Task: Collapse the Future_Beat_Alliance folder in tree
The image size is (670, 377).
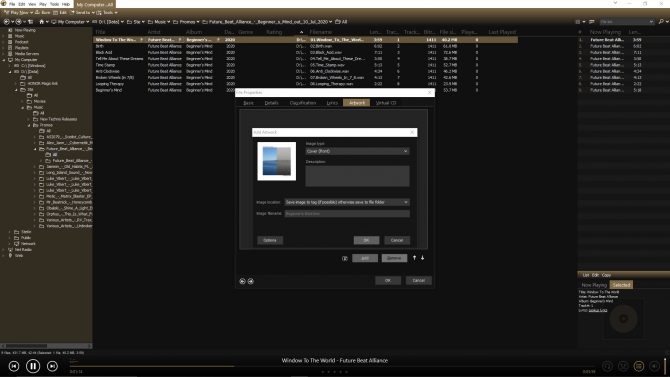Action: point(35,149)
